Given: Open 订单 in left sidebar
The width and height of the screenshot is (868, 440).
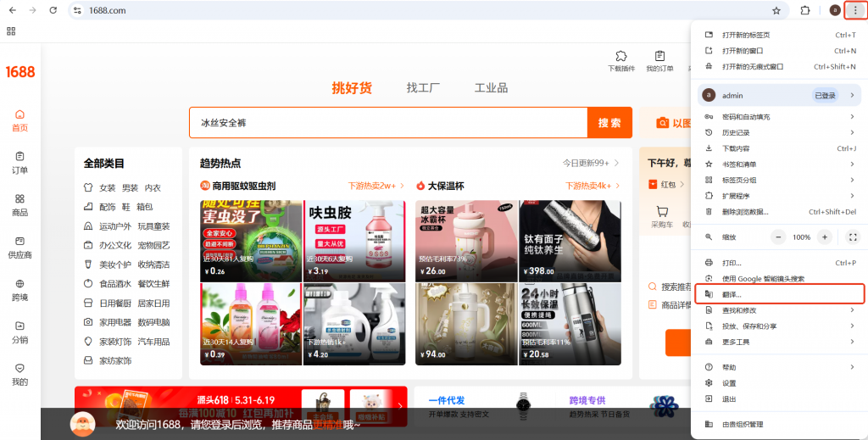Looking at the screenshot, I should click(x=20, y=164).
